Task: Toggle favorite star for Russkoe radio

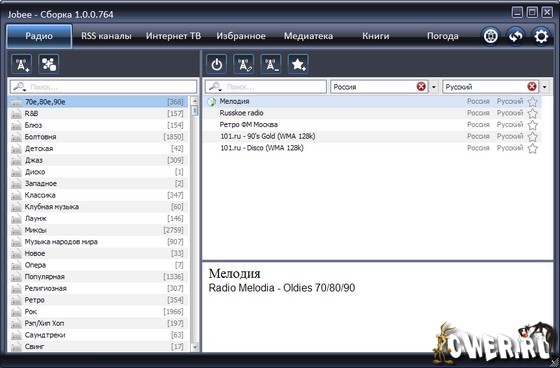Action: (x=532, y=113)
